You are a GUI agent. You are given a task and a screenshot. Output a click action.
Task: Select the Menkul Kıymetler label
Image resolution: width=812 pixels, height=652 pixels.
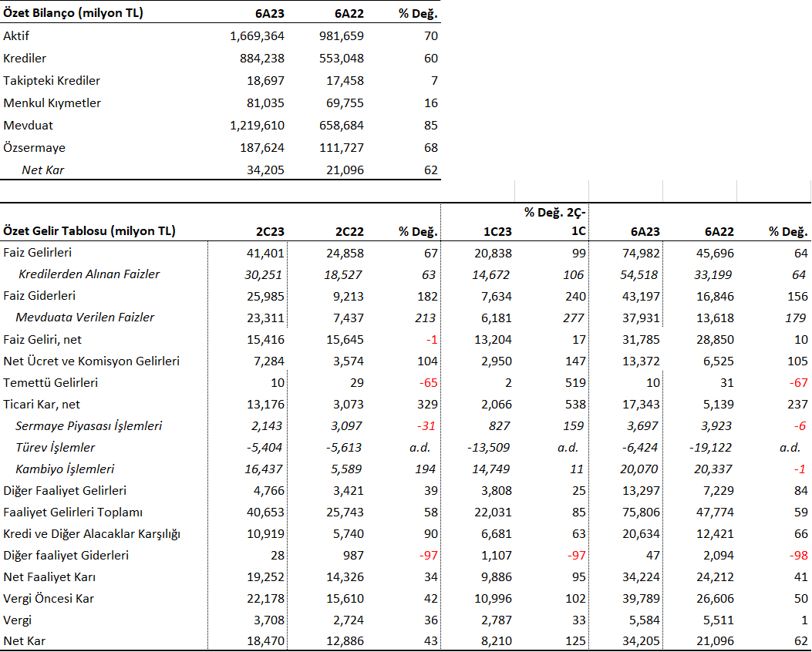(x=52, y=103)
